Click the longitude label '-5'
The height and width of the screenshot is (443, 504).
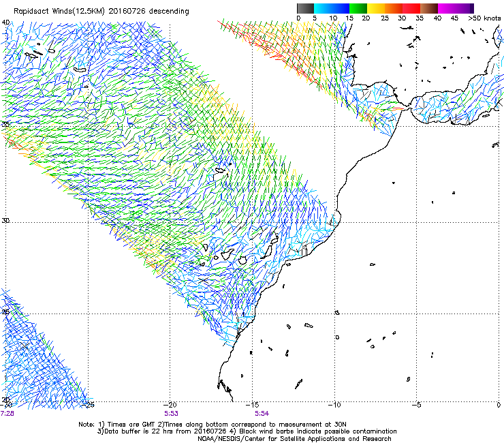tap(417, 405)
